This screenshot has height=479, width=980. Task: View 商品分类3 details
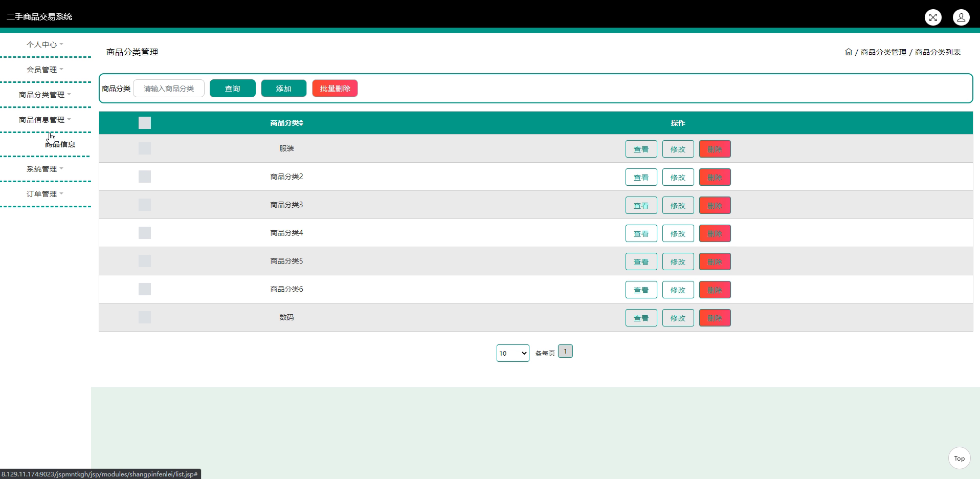tap(641, 205)
